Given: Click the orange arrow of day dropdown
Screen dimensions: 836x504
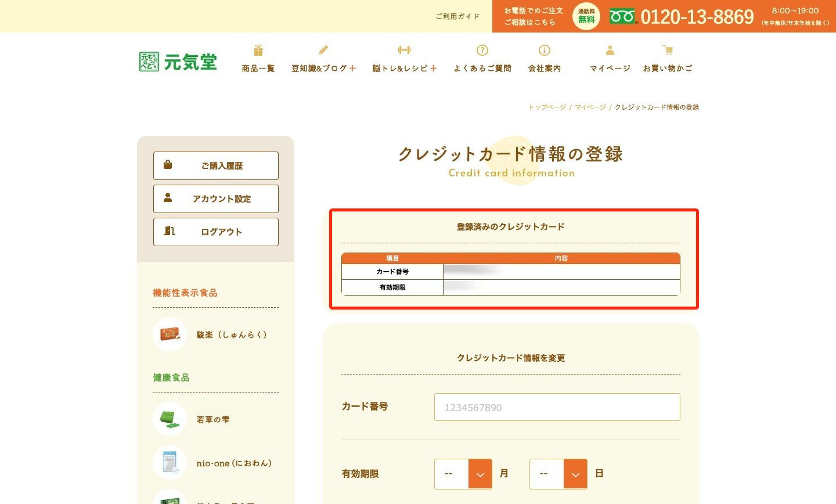Looking at the screenshot, I should click(575, 474).
